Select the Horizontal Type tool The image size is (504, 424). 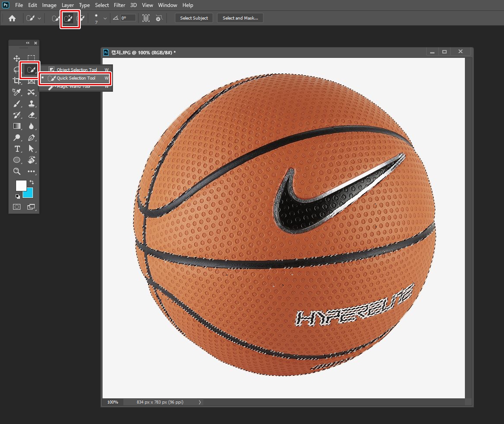17,149
